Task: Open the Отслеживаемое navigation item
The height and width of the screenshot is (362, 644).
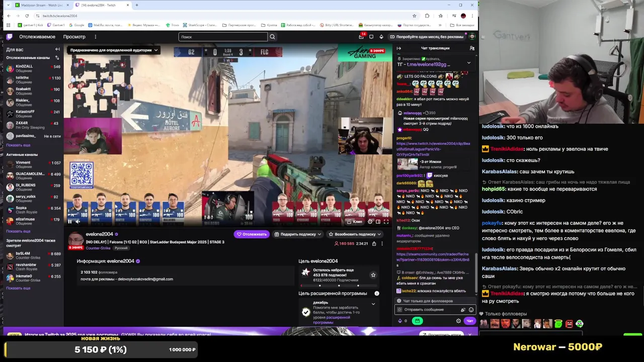Action: click(37, 37)
